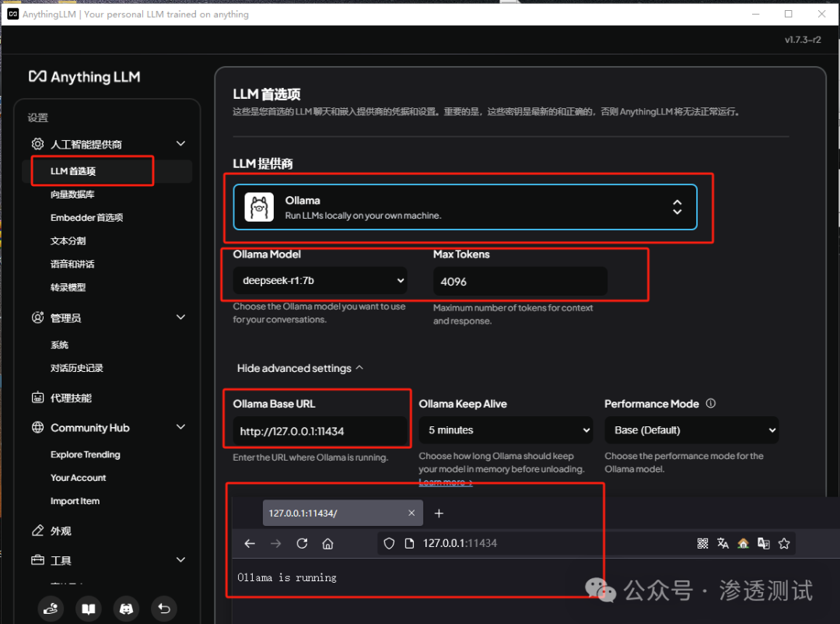The width and height of the screenshot is (840, 624).
Task: Click the gear icon beside 人工智能提供商
Action: coord(37,144)
